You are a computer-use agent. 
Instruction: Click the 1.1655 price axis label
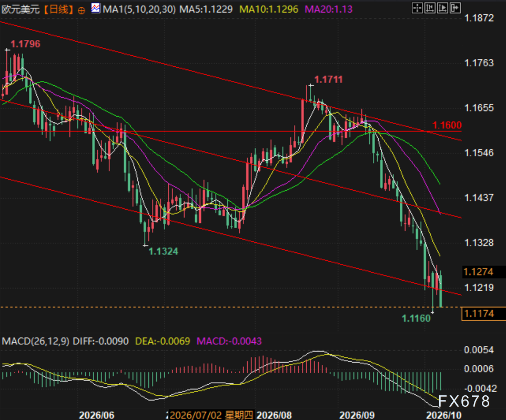479,108
